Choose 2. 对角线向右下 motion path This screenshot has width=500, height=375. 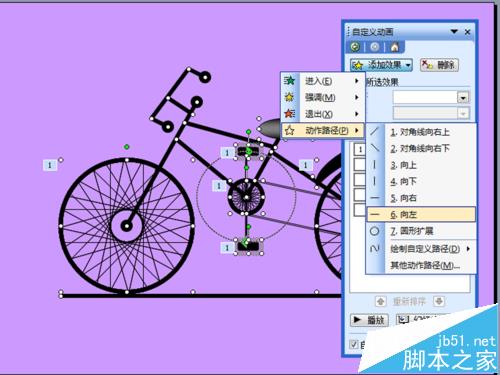[x=421, y=148]
